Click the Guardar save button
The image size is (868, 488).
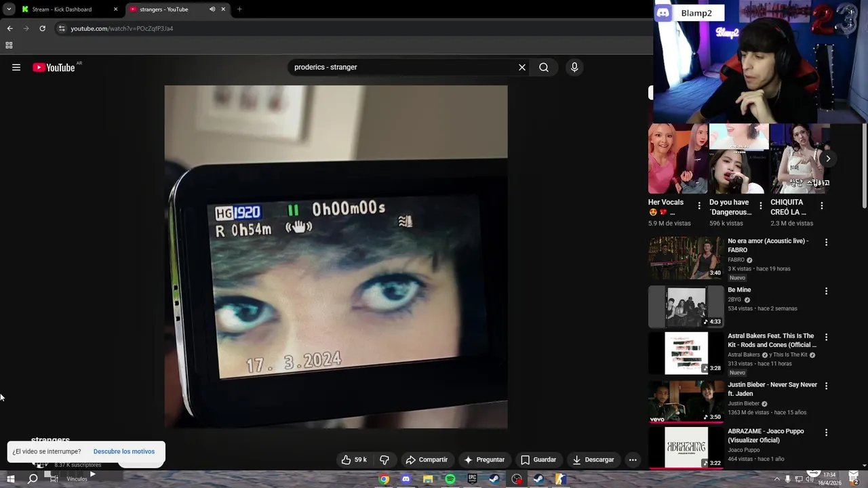click(x=538, y=460)
